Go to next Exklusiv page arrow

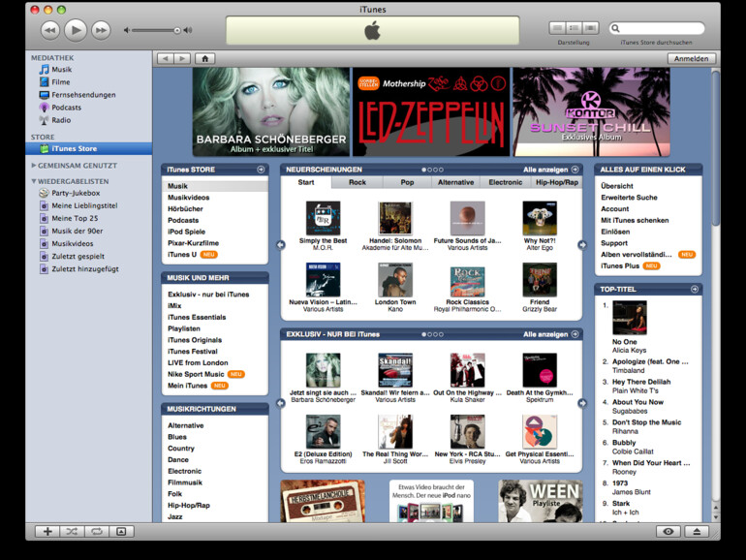point(582,403)
